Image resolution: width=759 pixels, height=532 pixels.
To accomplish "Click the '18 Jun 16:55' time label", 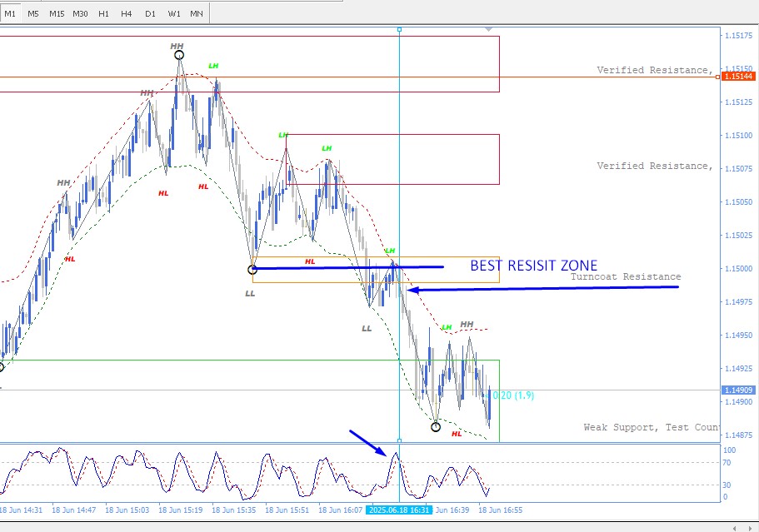I will point(501,510).
